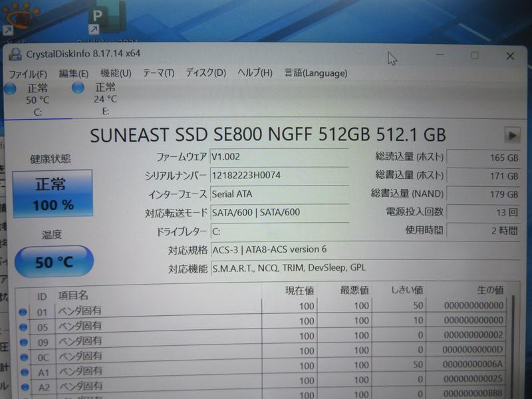This screenshot has height=399, width=532.
Task: Click the drive letter field C:
Action: point(279,231)
